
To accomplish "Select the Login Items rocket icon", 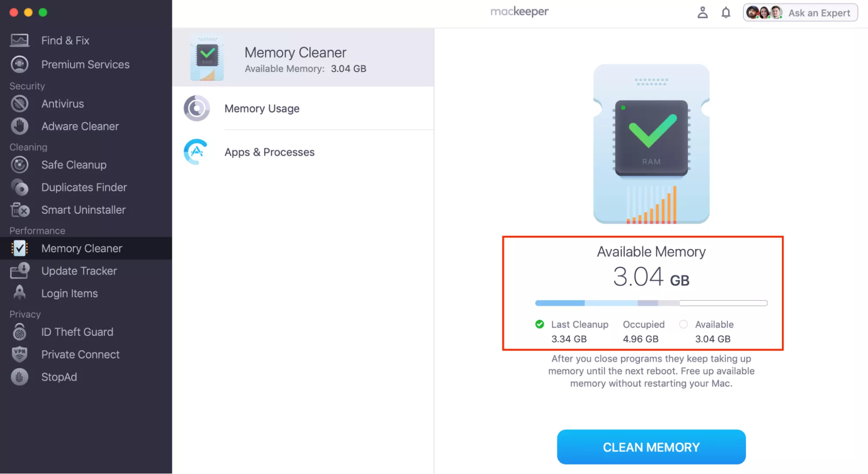I will coord(19,293).
